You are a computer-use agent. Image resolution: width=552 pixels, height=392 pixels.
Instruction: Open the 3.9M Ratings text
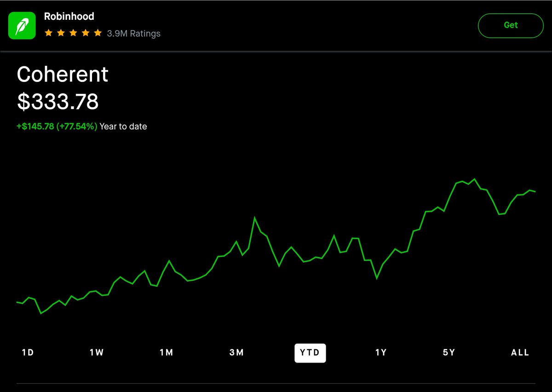pos(134,34)
